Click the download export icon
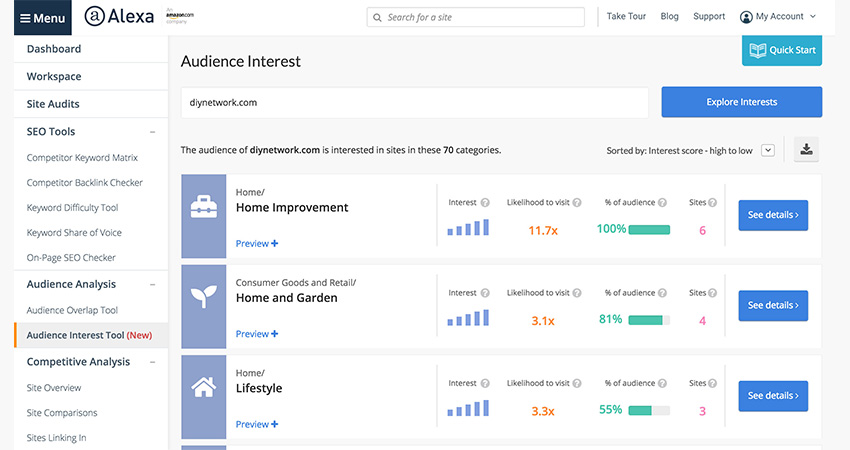 (x=807, y=149)
